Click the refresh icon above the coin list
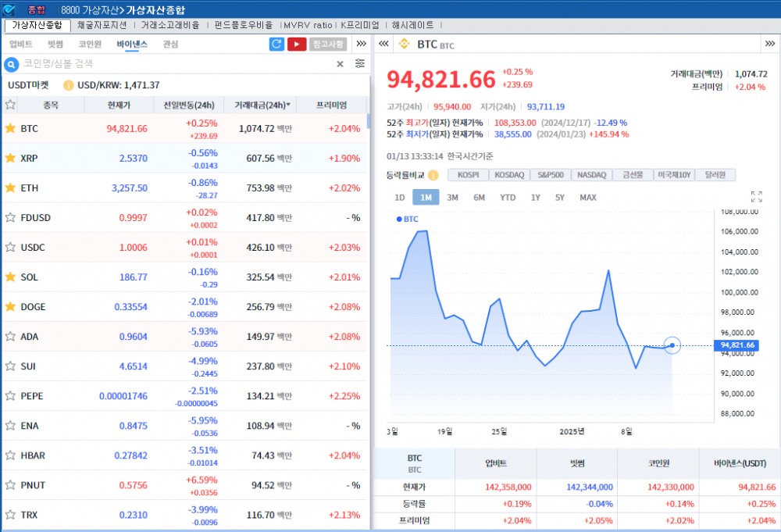 276,45
